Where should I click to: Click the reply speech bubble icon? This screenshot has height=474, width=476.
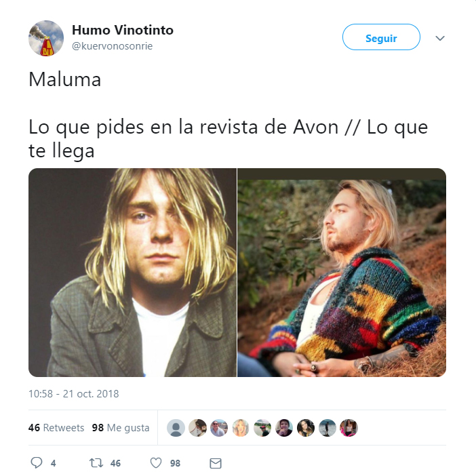point(37,462)
